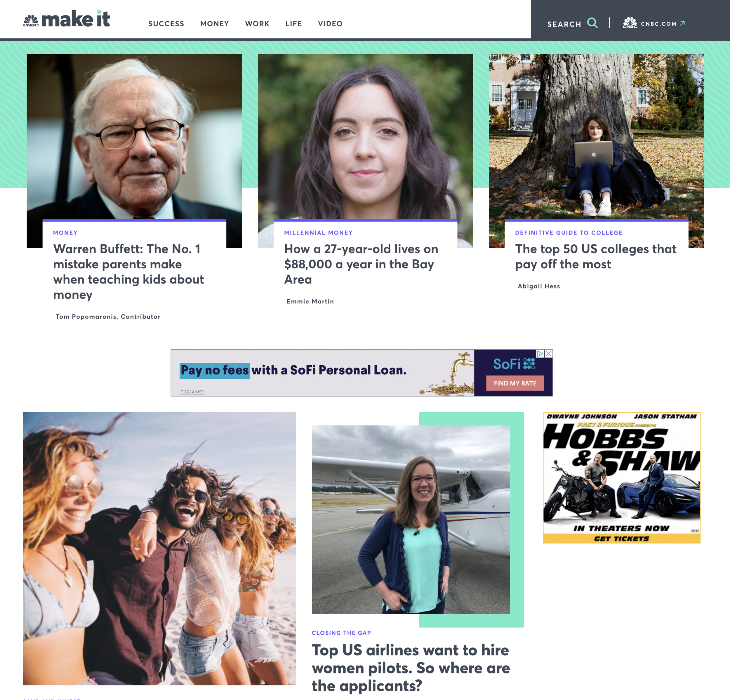
Task: Click author name Emmie Martin
Action: tap(310, 301)
